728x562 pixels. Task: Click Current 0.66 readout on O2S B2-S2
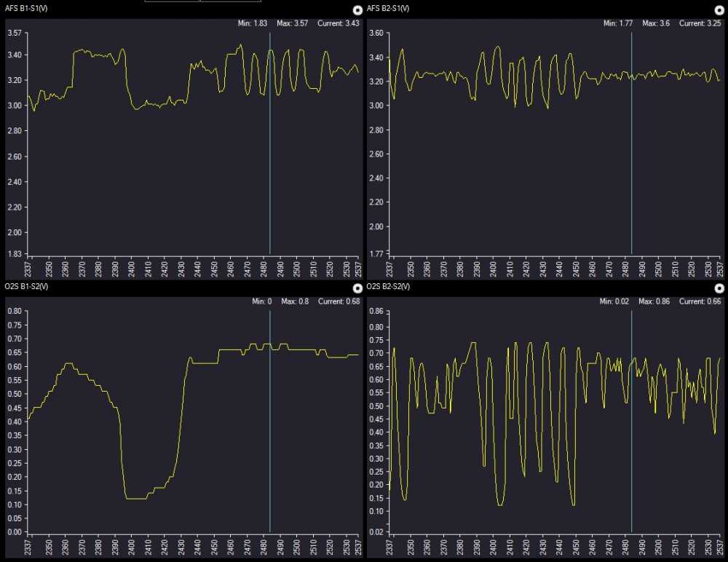(700, 301)
